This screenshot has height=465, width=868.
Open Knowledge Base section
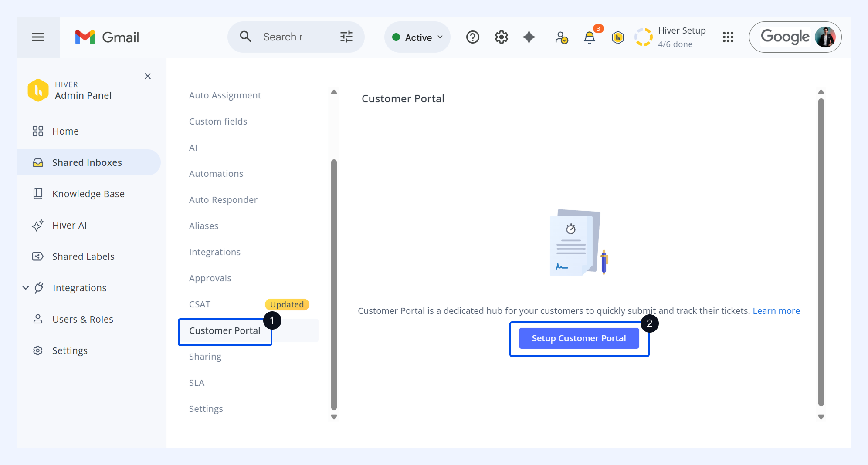(89, 194)
